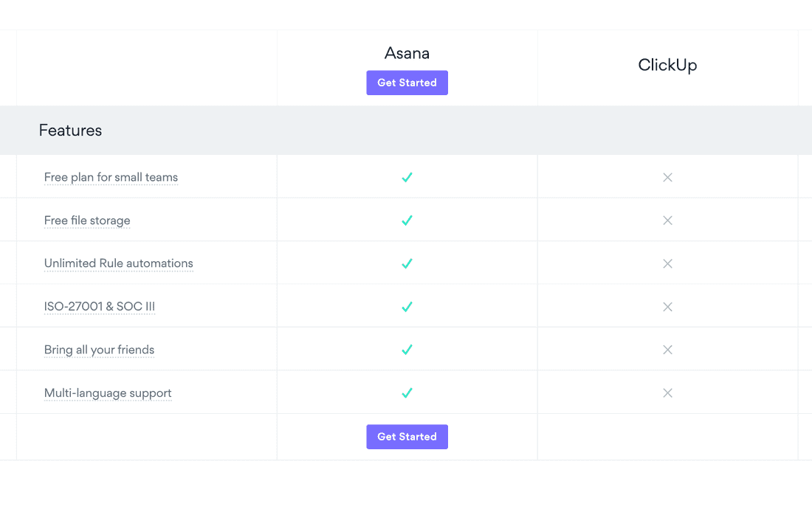Click the Features section header row
Image resolution: width=812 pixels, height=509 pixels.
coord(70,130)
